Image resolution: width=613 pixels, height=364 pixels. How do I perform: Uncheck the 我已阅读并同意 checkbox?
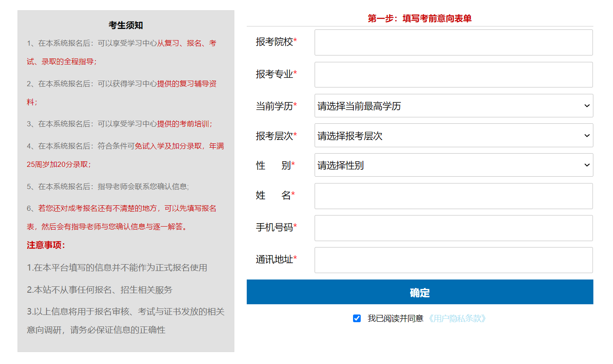(357, 318)
